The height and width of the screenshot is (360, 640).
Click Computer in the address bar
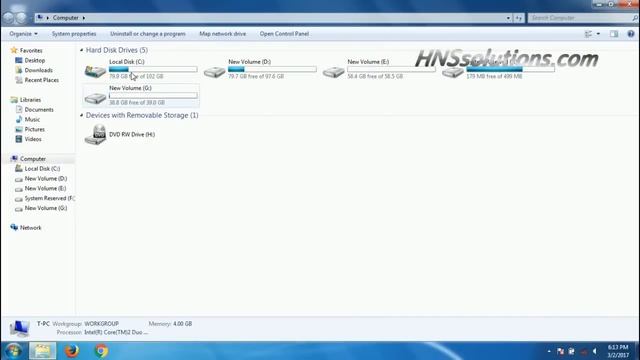tap(65, 18)
